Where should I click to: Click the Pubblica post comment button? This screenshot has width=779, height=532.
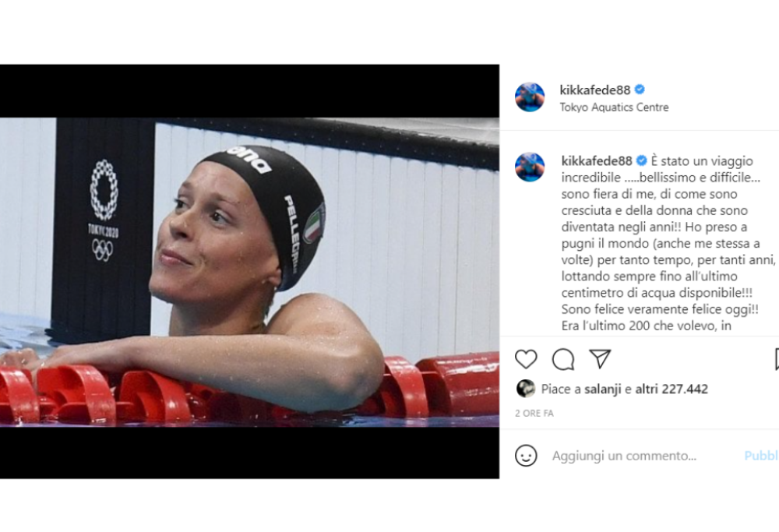(x=761, y=456)
